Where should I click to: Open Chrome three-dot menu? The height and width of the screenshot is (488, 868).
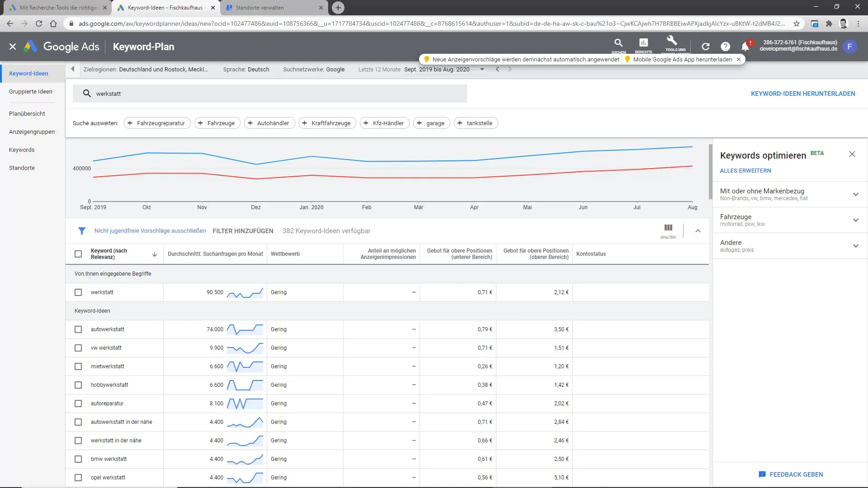coord(858,23)
